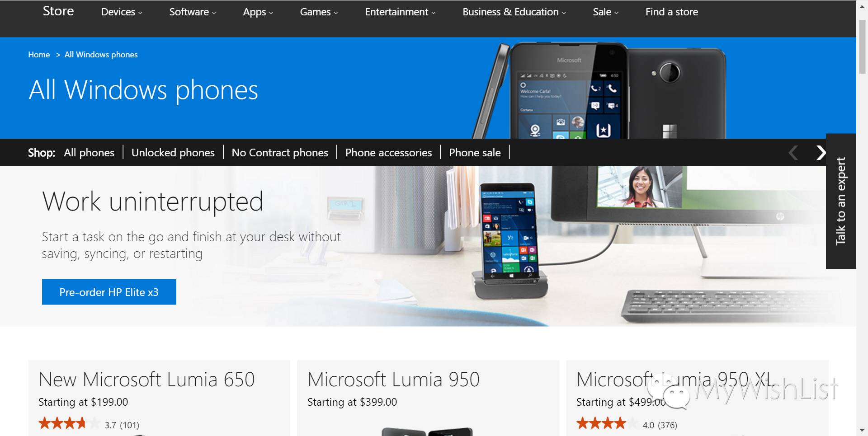Open the Entertainment menu
The width and height of the screenshot is (868, 436).
pos(400,12)
